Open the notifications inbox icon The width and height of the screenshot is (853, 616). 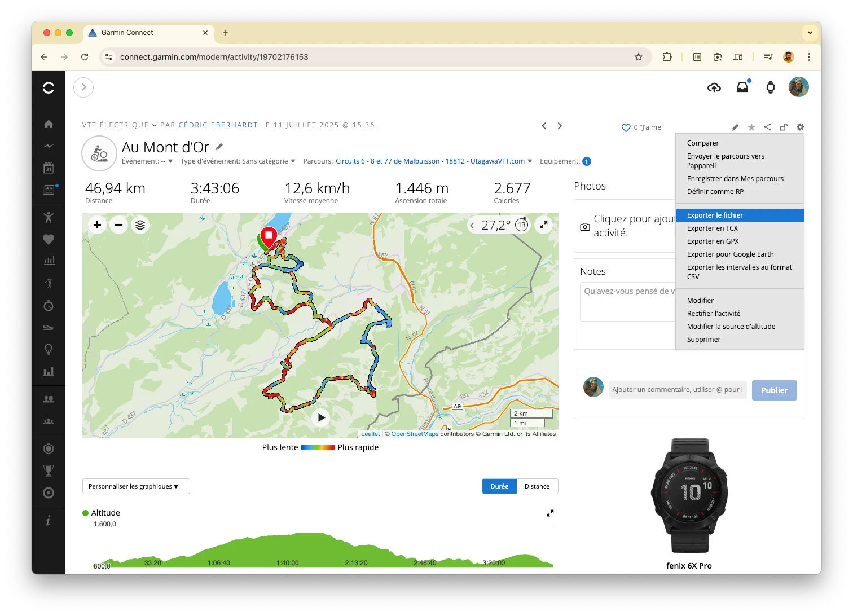click(x=742, y=87)
